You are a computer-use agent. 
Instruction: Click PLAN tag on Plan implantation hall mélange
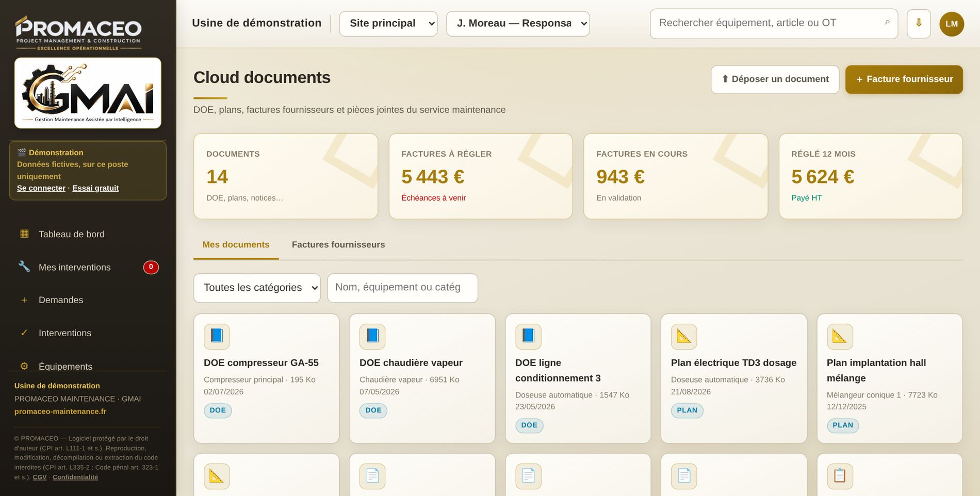click(x=843, y=425)
